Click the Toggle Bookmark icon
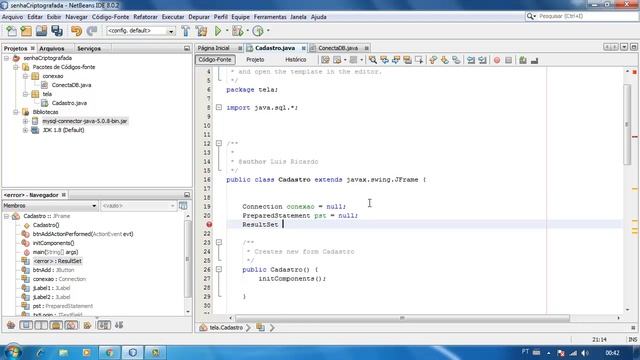640x360 pixels. click(x=456, y=60)
